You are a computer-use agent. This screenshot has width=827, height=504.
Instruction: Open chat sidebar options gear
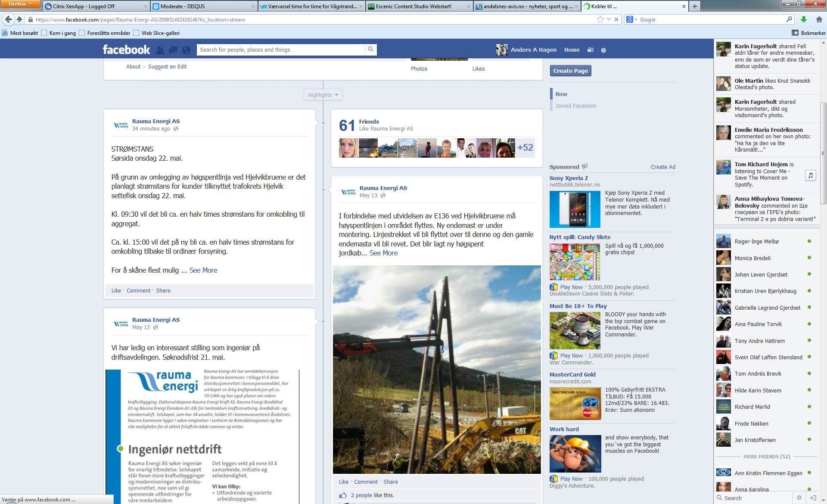coord(799,498)
